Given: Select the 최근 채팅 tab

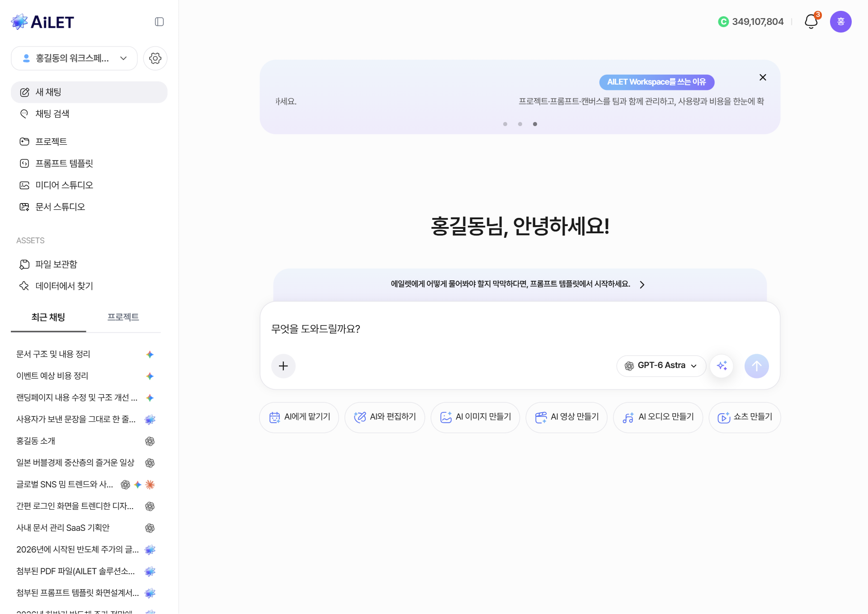Looking at the screenshot, I should point(48,317).
